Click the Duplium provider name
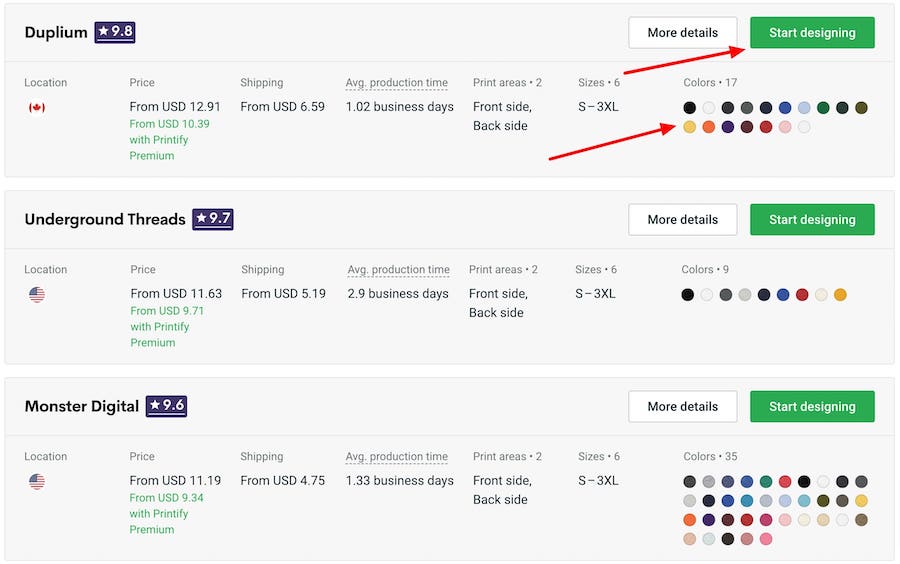This screenshot has height=564, width=900. point(56,32)
